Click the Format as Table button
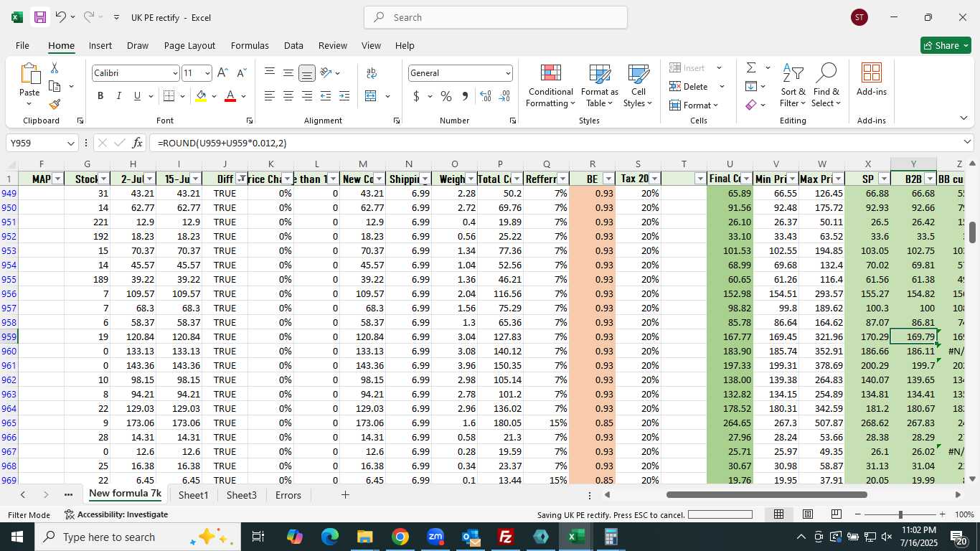This screenshot has height=551, width=980. [600, 86]
